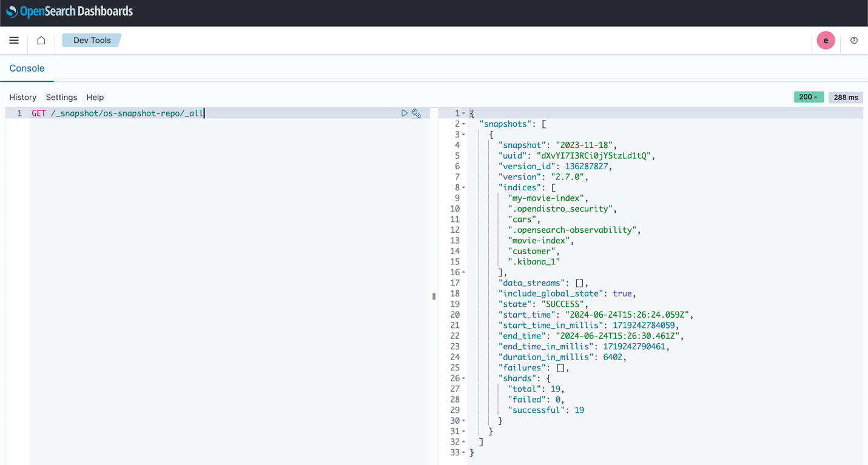
Task: Click the state value "SUCCESS"
Action: (562, 304)
